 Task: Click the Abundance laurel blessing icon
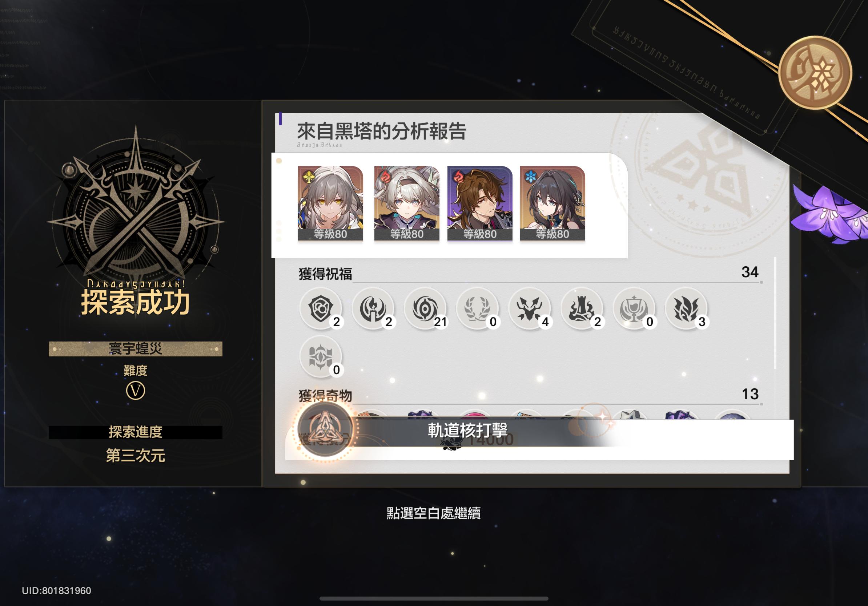coord(477,308)
